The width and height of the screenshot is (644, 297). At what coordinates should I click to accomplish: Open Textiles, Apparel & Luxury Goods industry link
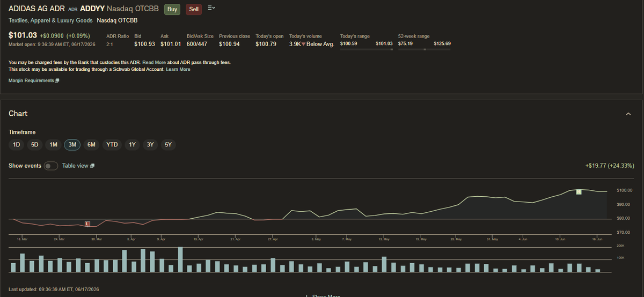(x=50, y=20)
